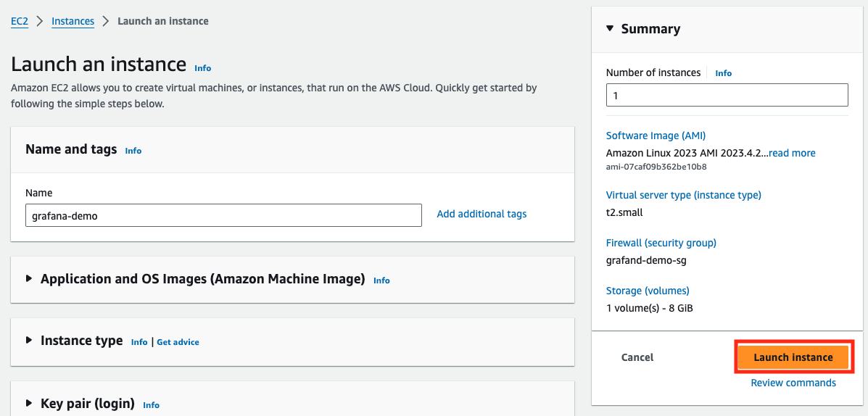This screenshot has width=868, height=416.
Task: Open Info link for Application and OS Images
Action: 381,280
